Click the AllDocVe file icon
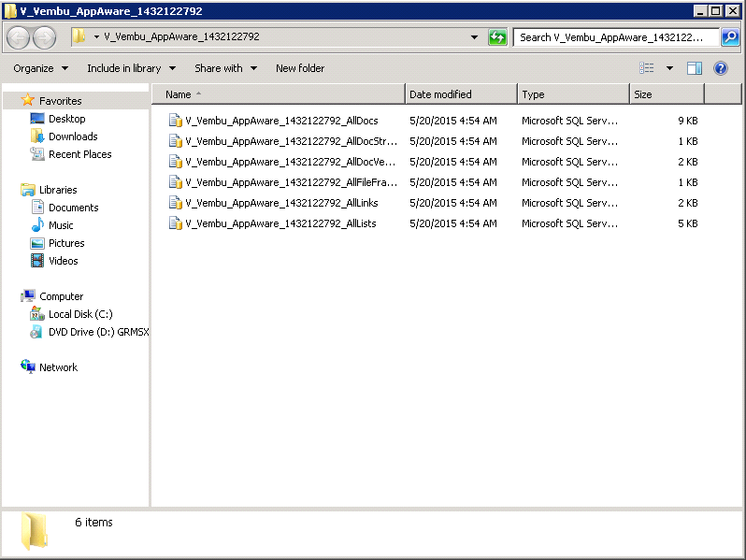746x560 pixels. coord(176,162)
